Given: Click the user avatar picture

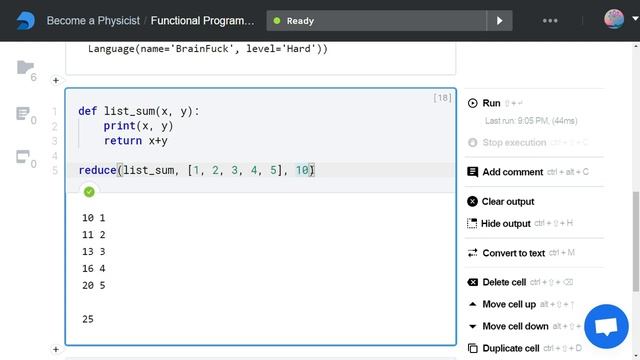Looking at the screenshot, I should tap(614, 19).
